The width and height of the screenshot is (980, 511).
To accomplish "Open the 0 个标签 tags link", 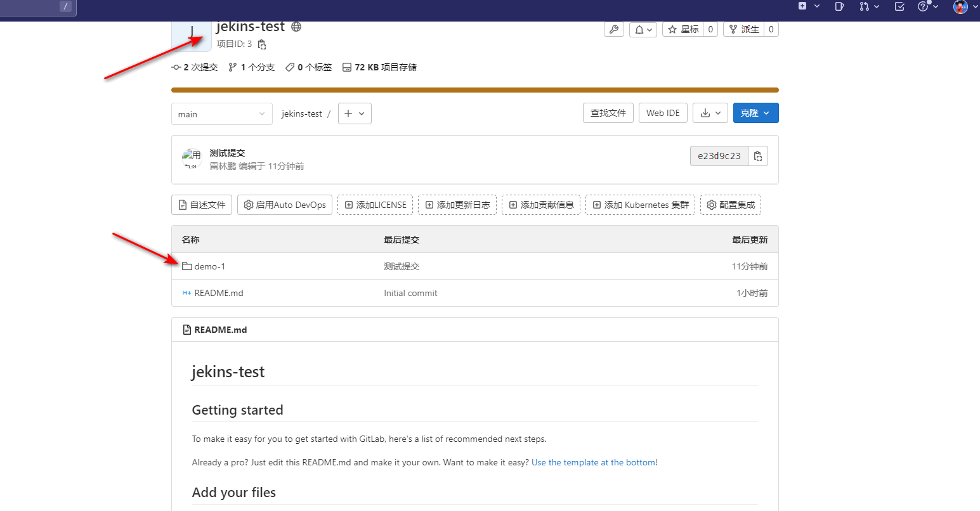I will pyautogui.click(x=309, y=67).
